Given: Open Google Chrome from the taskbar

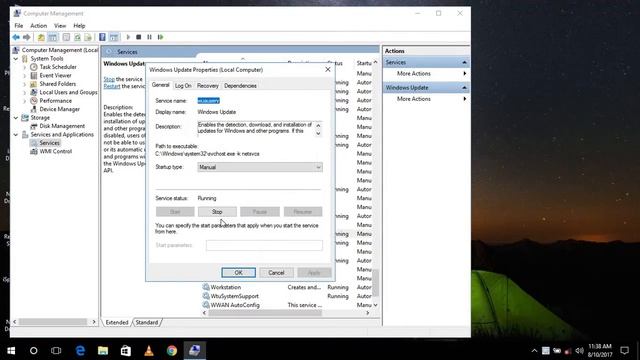Looking at the screenshot, I should 172,351.
